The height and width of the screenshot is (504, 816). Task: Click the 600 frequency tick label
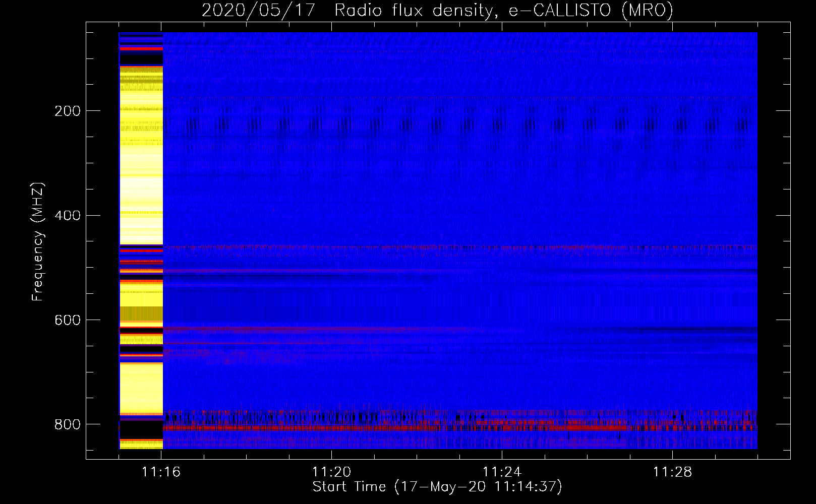coord(68,320)
